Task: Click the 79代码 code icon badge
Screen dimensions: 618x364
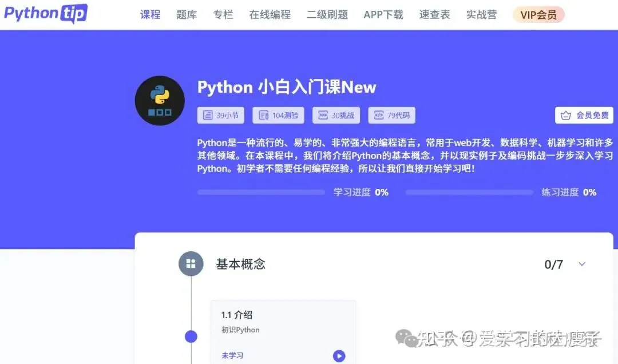Action: [x=392, y=115]
